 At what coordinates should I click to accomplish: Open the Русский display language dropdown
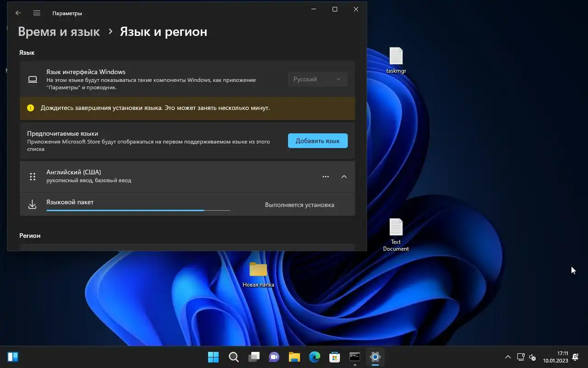coord(317,79)
